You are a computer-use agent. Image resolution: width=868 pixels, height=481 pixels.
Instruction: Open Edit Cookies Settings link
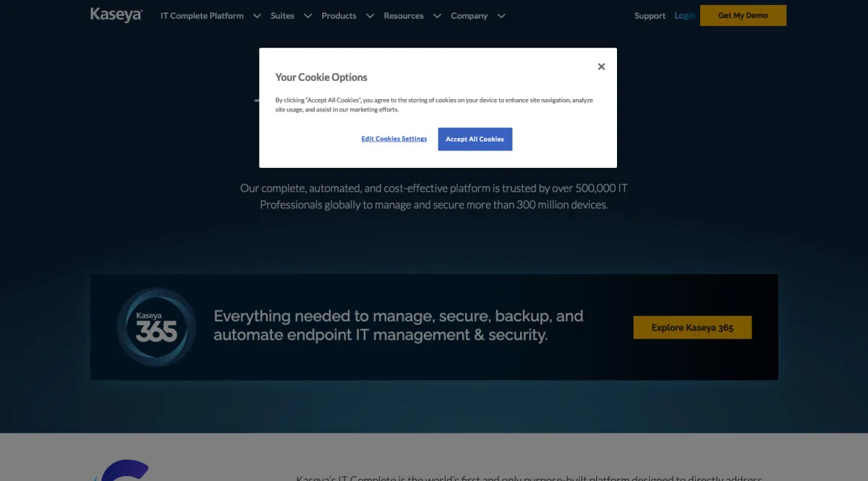pyautogui.click(x=394, y=139)
